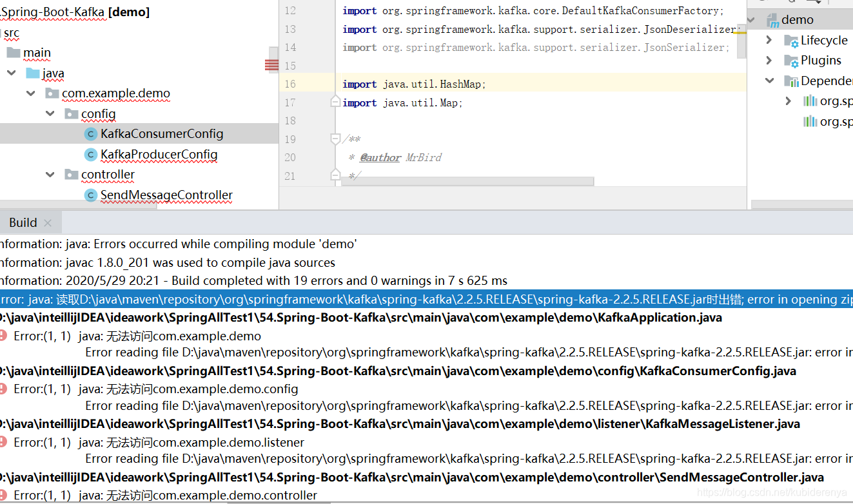Expand Lifecycle node in Maven panel
This screenshot has width=853, height=504.
tap(769, 40)
